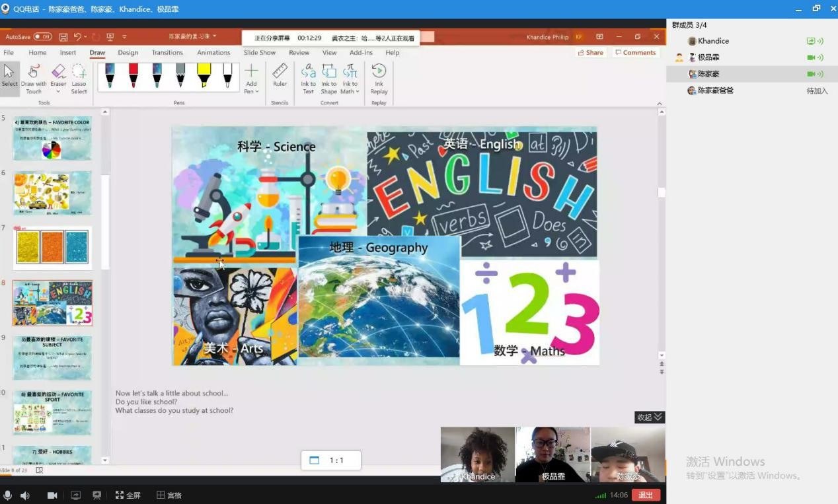Open the Transitions ribbon tab

pos(167,53)
